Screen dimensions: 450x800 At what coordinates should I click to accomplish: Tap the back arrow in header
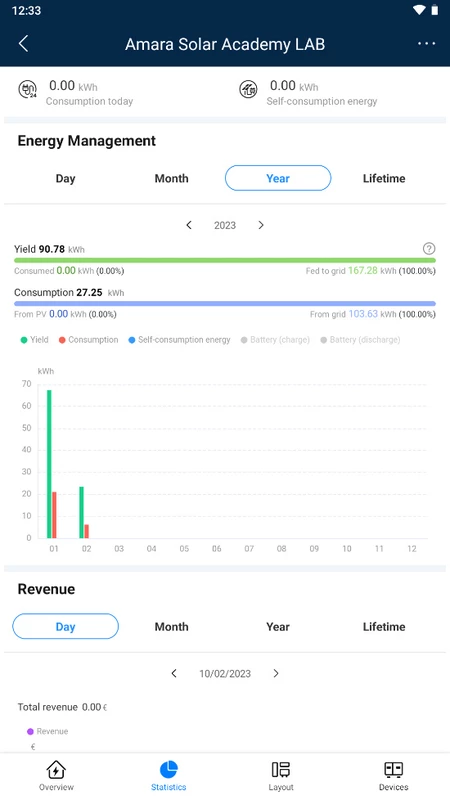[23, 44]
